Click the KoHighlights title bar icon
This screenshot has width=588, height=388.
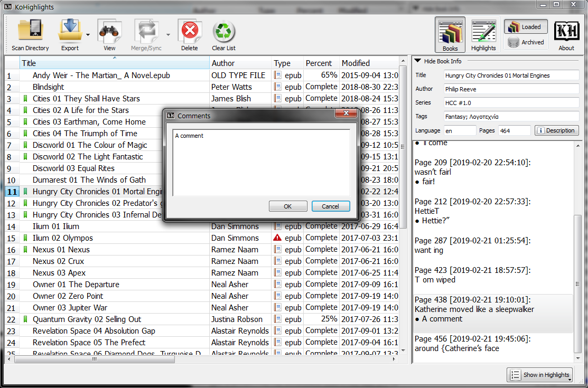point(8,7)
